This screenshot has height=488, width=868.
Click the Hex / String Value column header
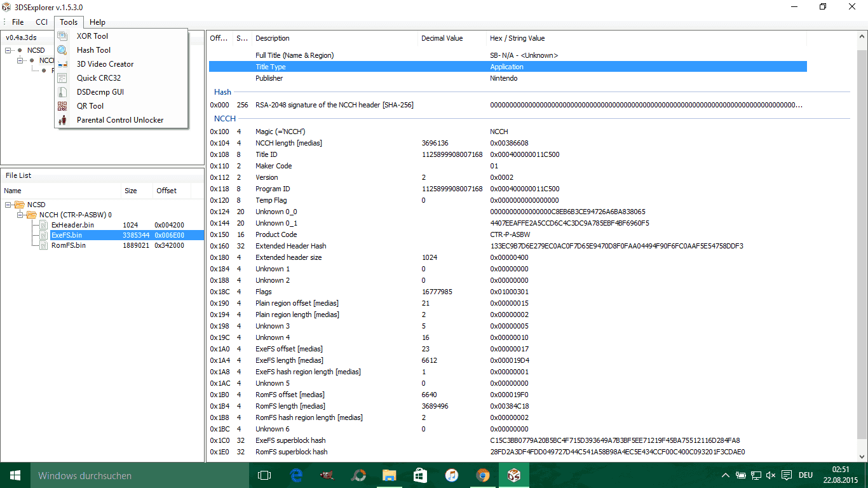(x=646, y=38)
